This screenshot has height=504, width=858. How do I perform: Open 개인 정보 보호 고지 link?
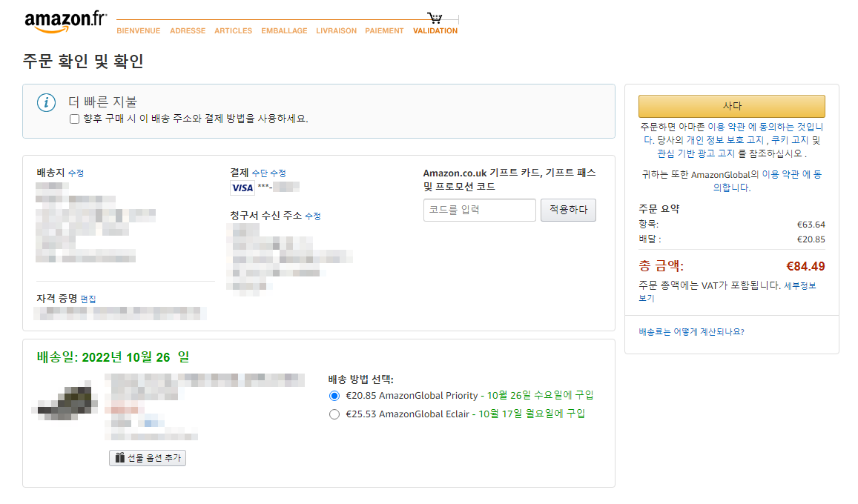725,141
